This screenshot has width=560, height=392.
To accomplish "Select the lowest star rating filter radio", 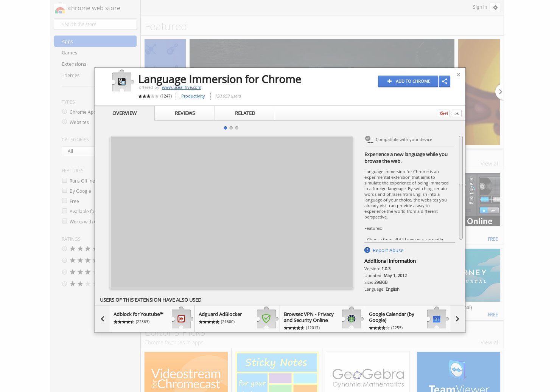I will (x=65, y=284).
